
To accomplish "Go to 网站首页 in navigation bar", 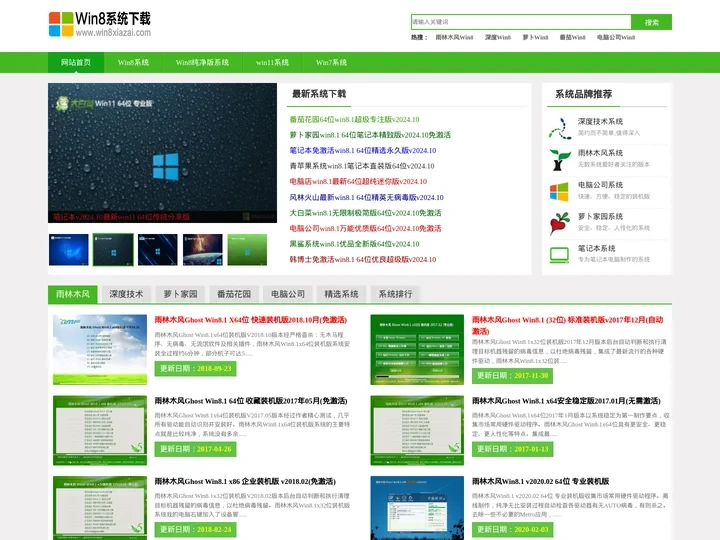I will (76, 62).
